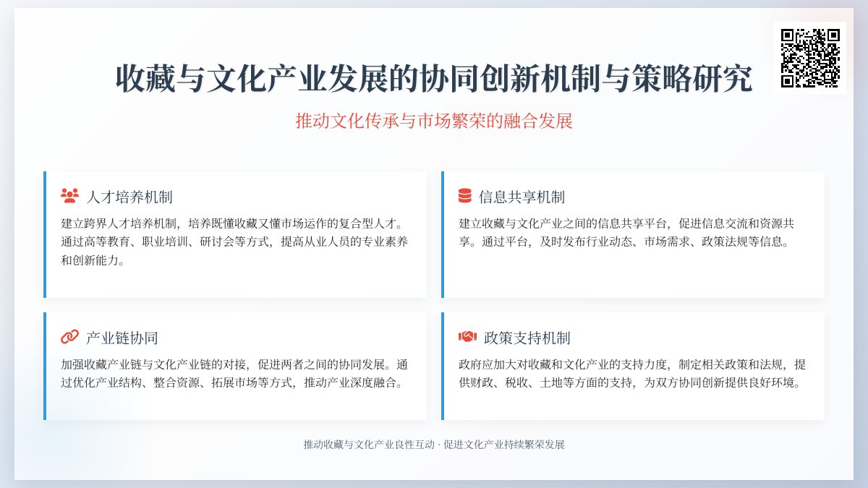
Task: Click the blue bar beside the policy card
Action: tap(443, 367)
